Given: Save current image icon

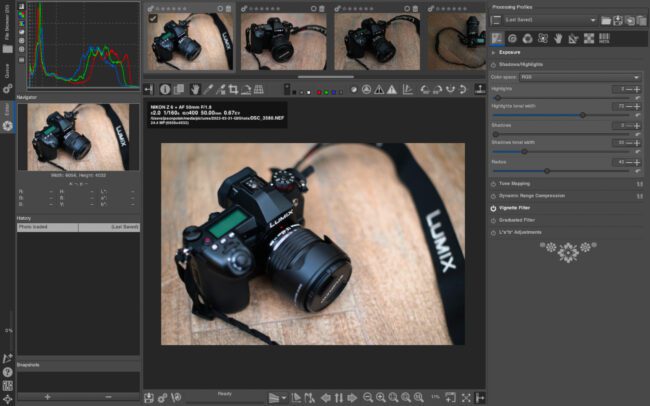Looking at the screenshot, I should [x=149, y=398].
